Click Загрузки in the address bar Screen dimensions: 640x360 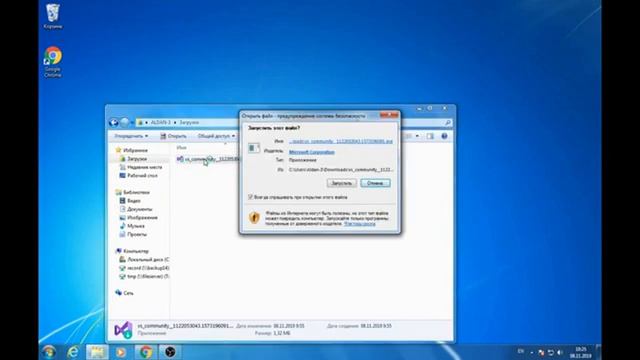pyautogui.click(x=189, y=122)
